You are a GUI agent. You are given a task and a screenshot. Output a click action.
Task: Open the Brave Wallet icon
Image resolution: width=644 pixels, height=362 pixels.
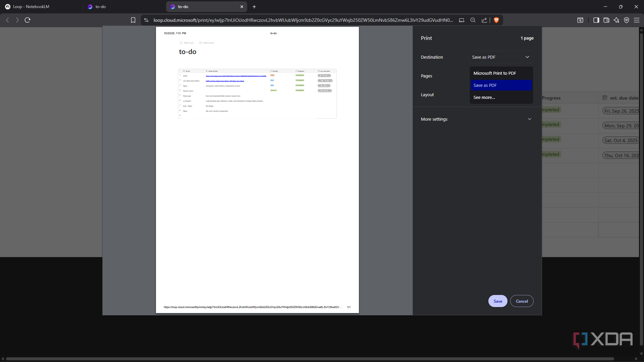[x=606, y=20]
